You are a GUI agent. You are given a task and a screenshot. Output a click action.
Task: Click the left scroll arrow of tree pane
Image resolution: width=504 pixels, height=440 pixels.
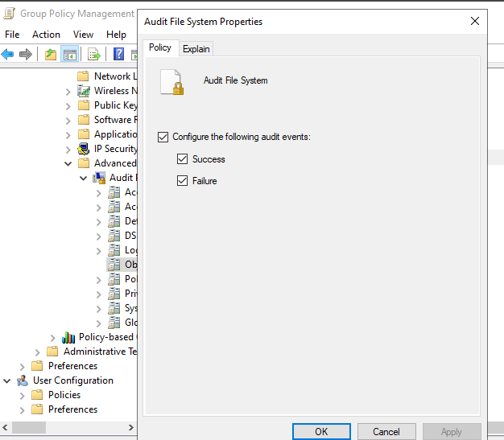tap(5, 428)
